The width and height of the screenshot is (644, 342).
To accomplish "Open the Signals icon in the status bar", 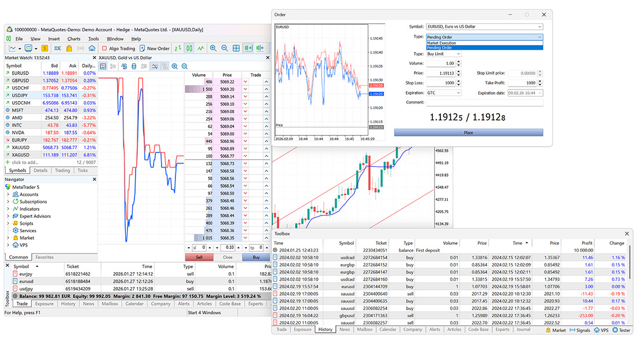I will [580, 330].
